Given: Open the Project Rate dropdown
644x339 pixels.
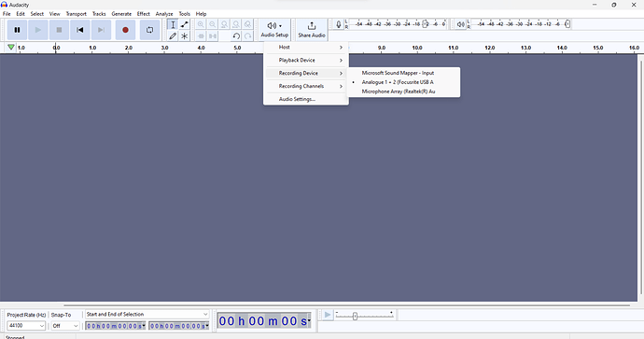Looking at the screenshot, I should 27,325.
